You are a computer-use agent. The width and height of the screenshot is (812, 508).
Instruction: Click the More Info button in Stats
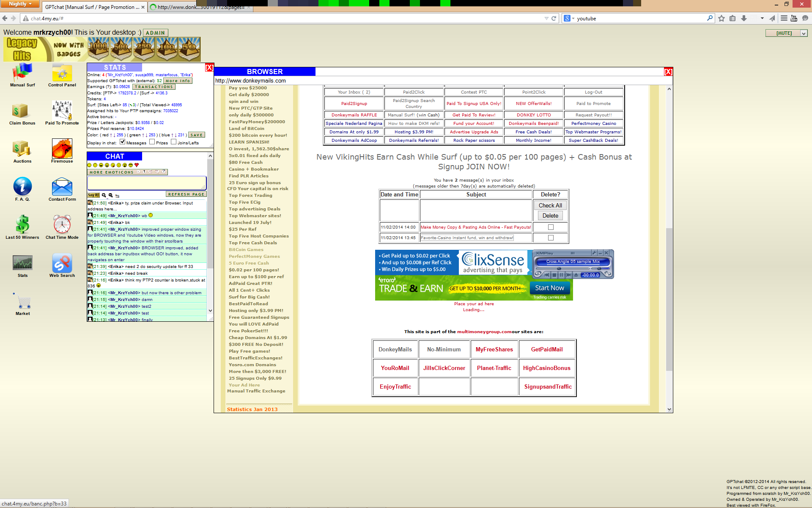pyautogui.click(x=178, y=80)
